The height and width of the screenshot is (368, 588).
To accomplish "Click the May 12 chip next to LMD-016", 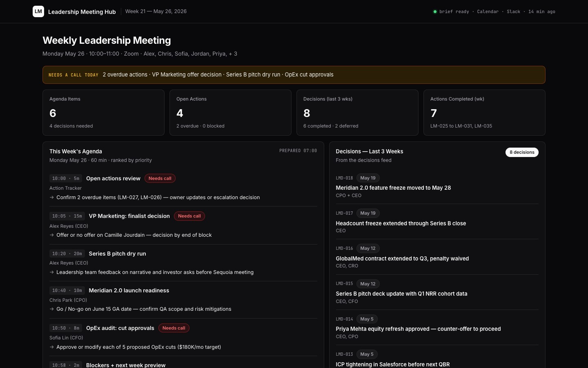I will pos(368,248).
